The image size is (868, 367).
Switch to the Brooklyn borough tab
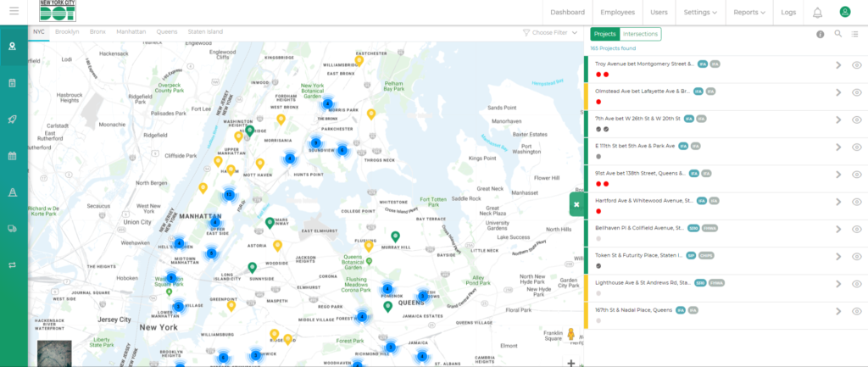(x=67, y=31)
